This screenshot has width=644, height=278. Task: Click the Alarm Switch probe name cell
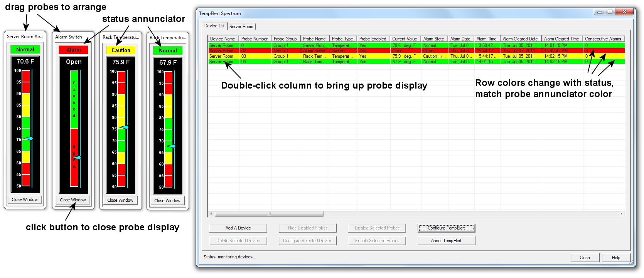[315, 51]
